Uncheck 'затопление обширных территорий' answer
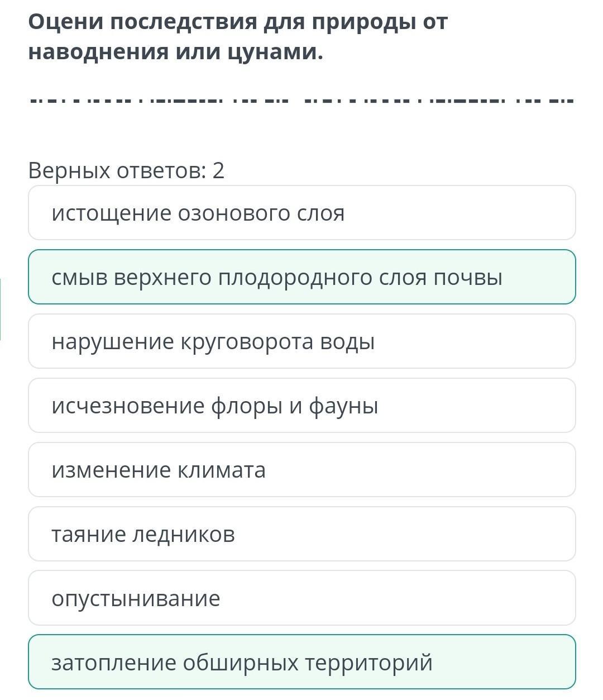 301,663
